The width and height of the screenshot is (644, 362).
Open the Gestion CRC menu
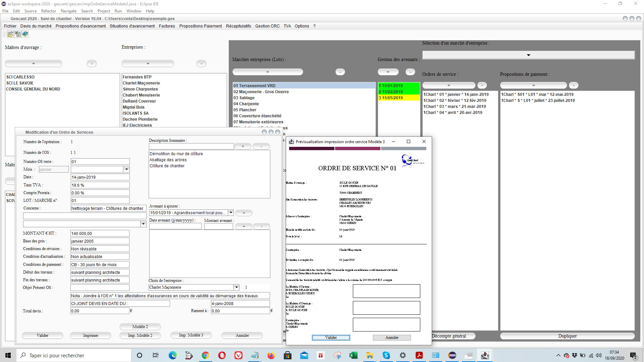267,26
